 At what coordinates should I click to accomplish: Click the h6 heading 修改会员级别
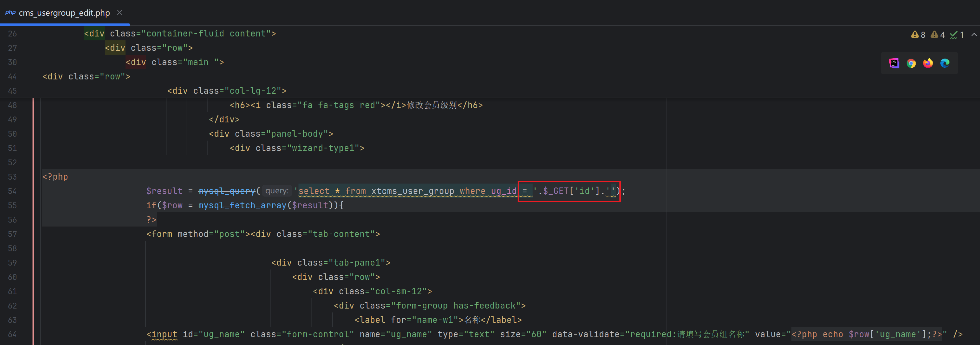(x=356, y=105)
